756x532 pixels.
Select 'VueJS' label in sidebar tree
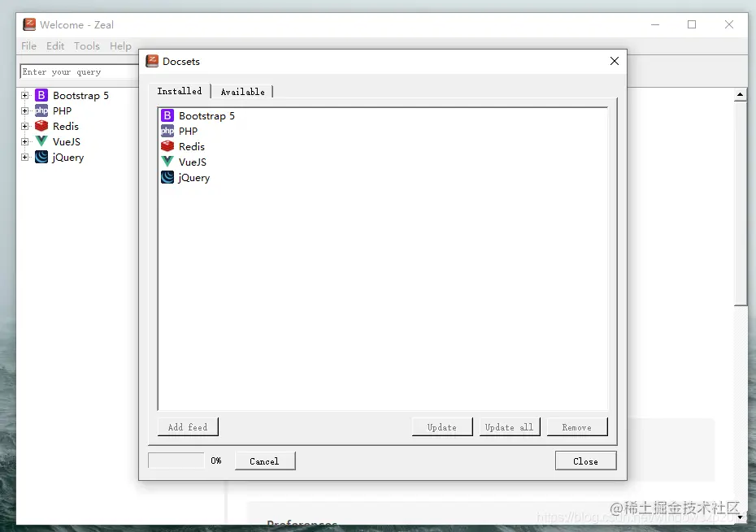tap(67, 141)
